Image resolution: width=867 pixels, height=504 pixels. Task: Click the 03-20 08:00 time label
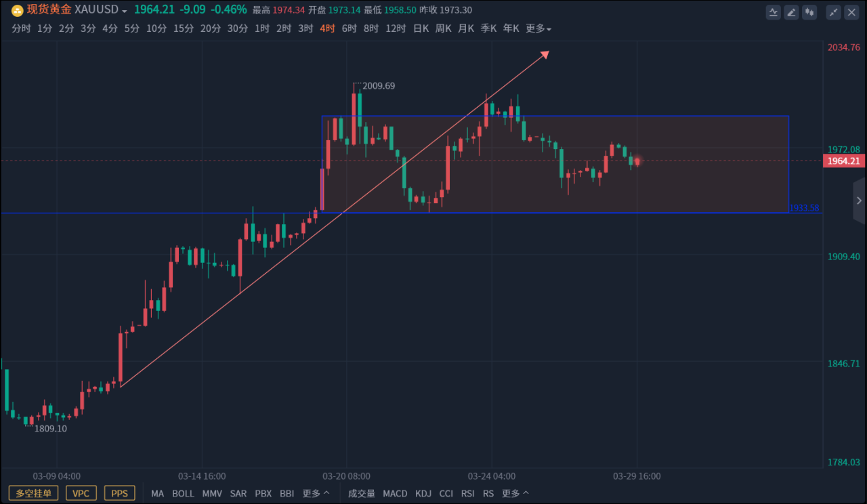tap(346, 476)
